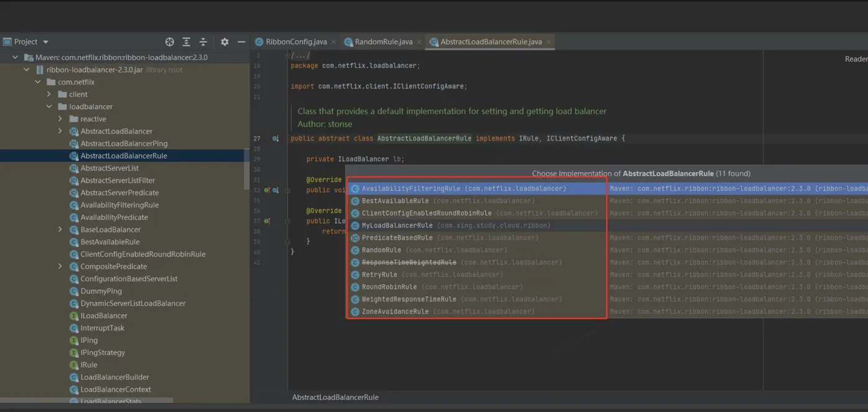868x412 pixels.
Task: Switch to RibbonConfig.java tab
Action: 295,42
